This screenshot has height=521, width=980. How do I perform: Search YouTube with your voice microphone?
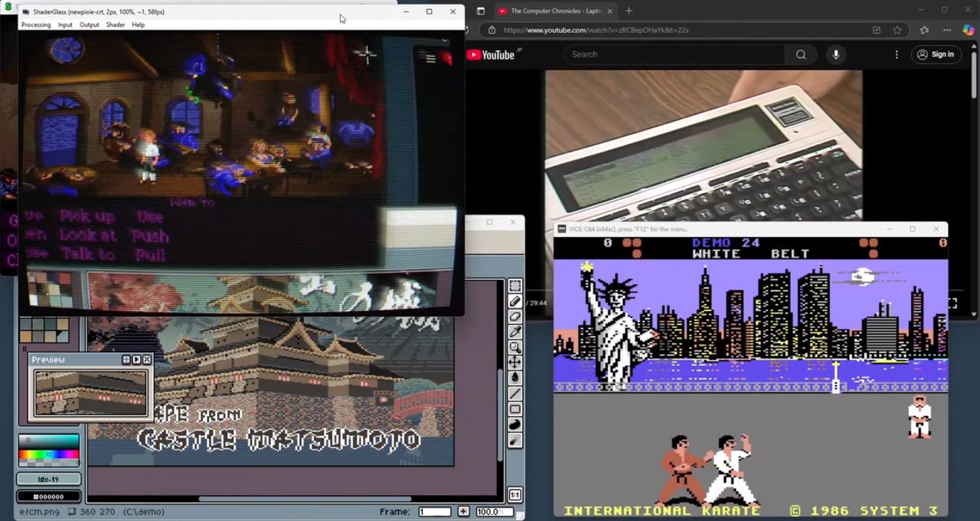pos(836,54)
